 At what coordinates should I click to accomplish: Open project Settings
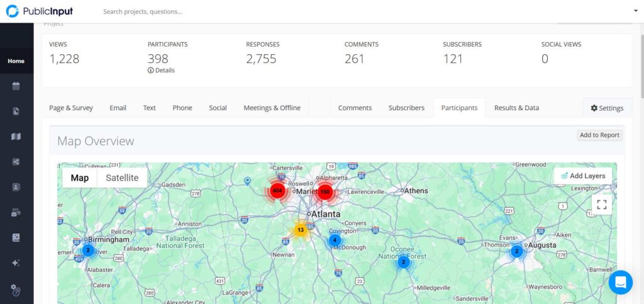(x=607, y=108)
